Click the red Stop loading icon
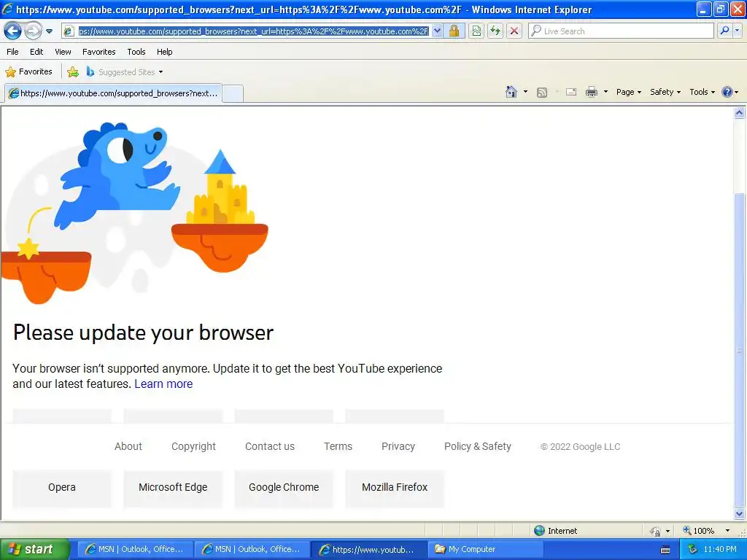The height and width of the screenshot is (560, 747). pos(514,31)
